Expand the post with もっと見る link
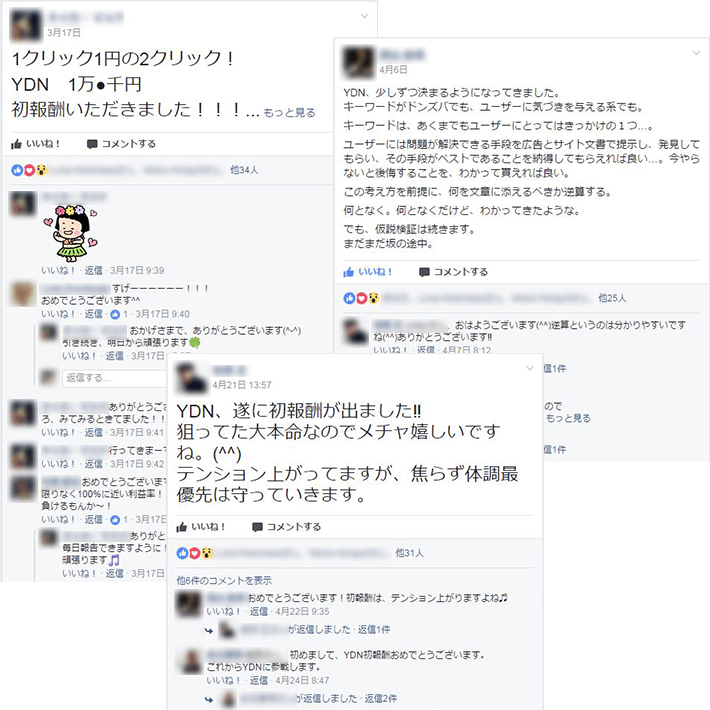 [289, 112]
